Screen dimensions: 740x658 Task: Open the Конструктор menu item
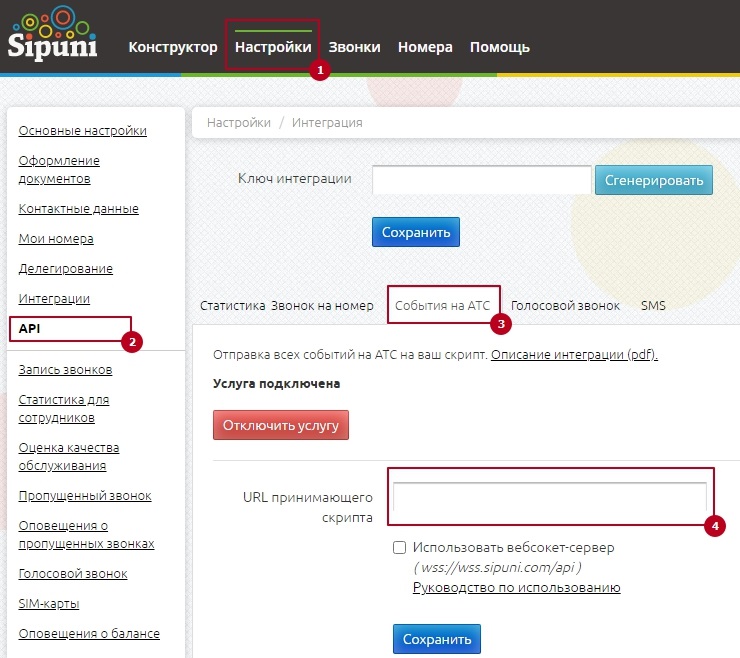pos(172,47)
